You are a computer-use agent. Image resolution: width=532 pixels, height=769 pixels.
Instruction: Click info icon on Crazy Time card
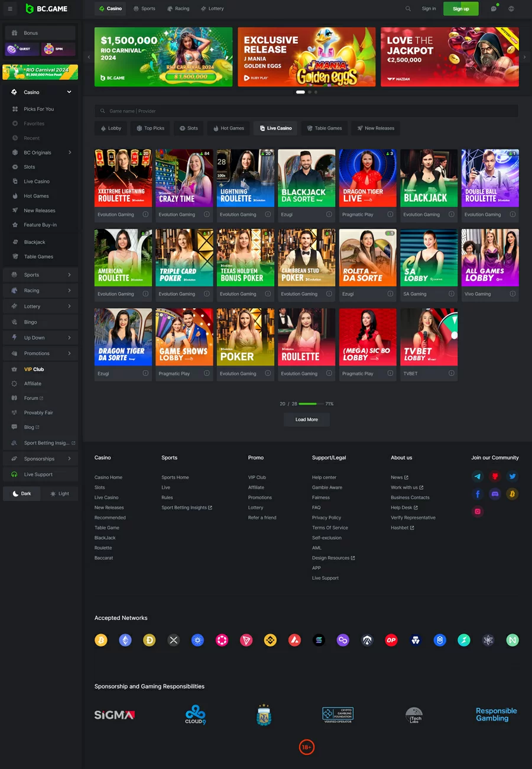pyautogui.click(x=206, y=215)
